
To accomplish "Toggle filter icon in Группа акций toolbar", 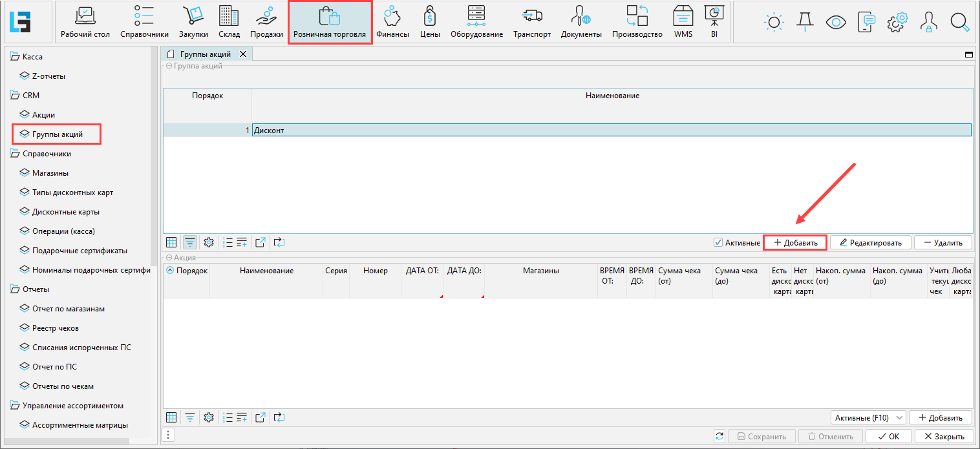I will point(190,242).
